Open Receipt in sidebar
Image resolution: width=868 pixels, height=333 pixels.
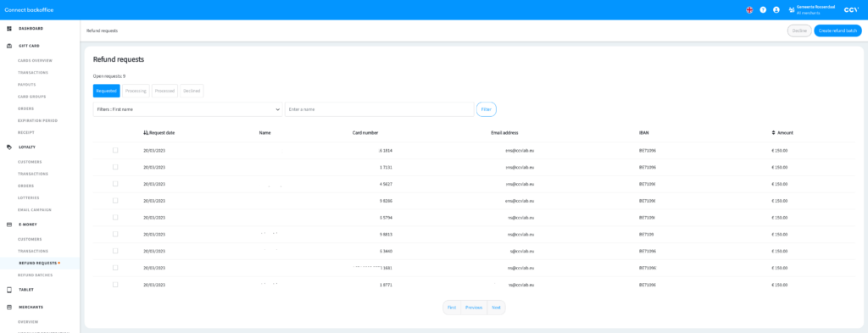[x=26, y=133]
